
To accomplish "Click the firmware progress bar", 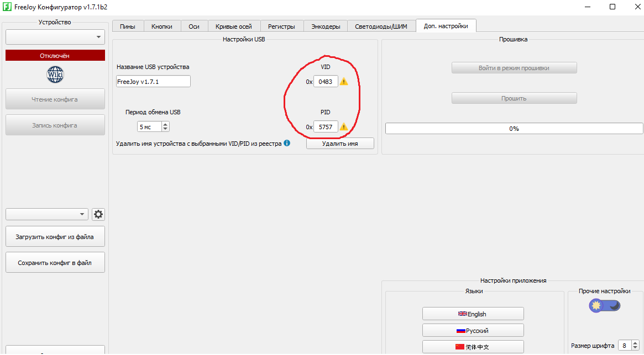I will coord(514,129).
